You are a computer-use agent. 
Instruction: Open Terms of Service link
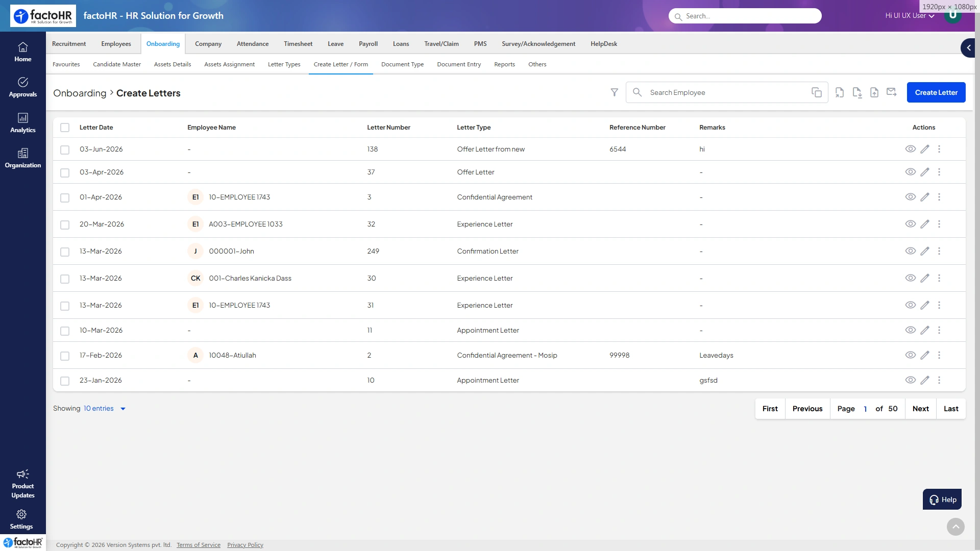point(199,545)
